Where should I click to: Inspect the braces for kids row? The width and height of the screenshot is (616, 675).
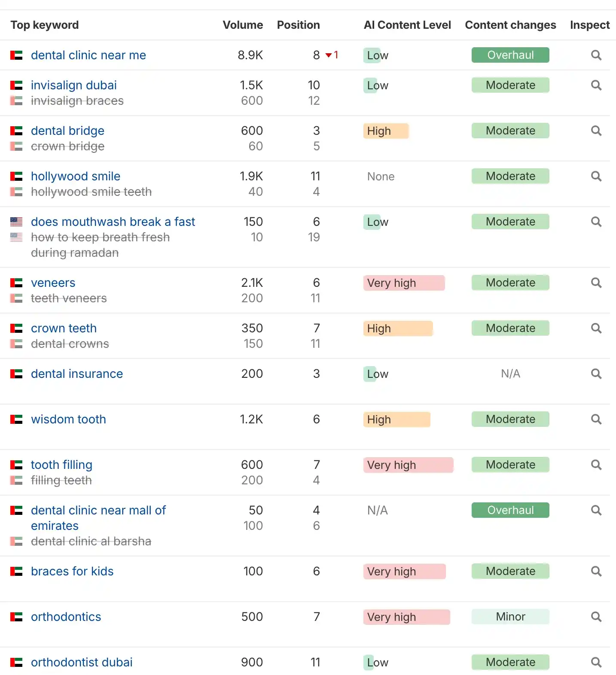pos(596,571)
